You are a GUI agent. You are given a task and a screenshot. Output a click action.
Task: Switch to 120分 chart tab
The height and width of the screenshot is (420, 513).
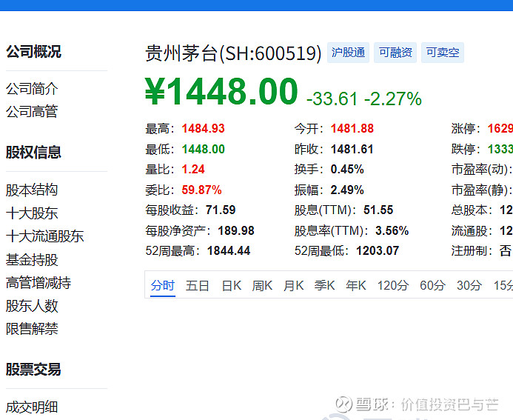(393, 285)
